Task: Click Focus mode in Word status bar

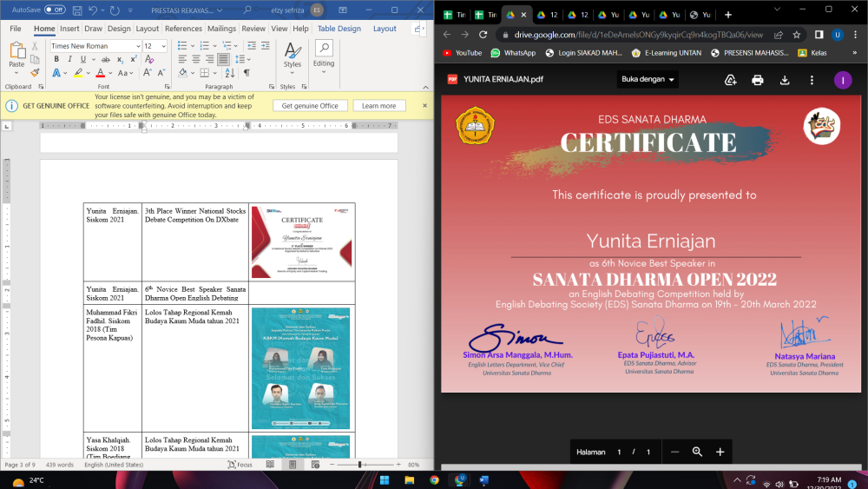Action: [x=240, y=465]
